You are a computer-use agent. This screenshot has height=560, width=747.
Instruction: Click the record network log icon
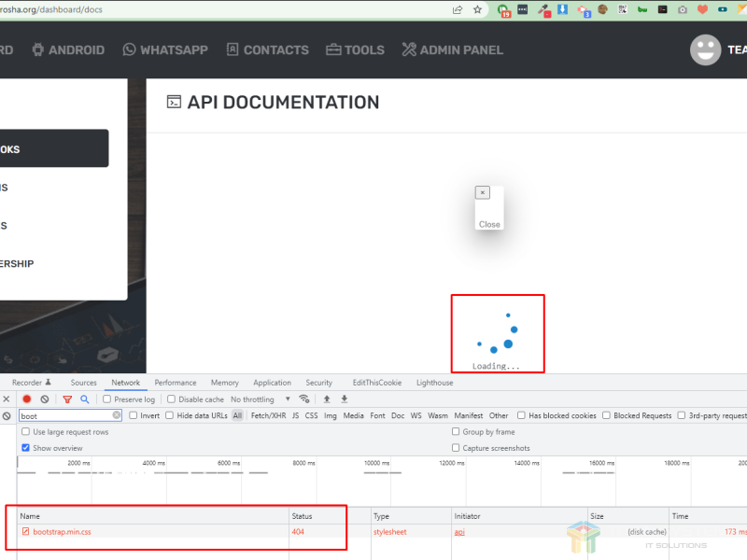point(27,399)
